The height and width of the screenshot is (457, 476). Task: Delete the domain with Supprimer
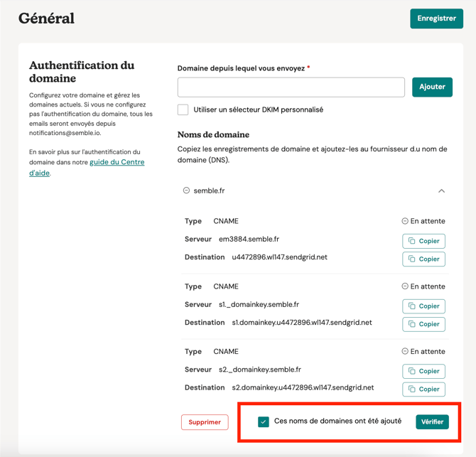tap(205, 422)
